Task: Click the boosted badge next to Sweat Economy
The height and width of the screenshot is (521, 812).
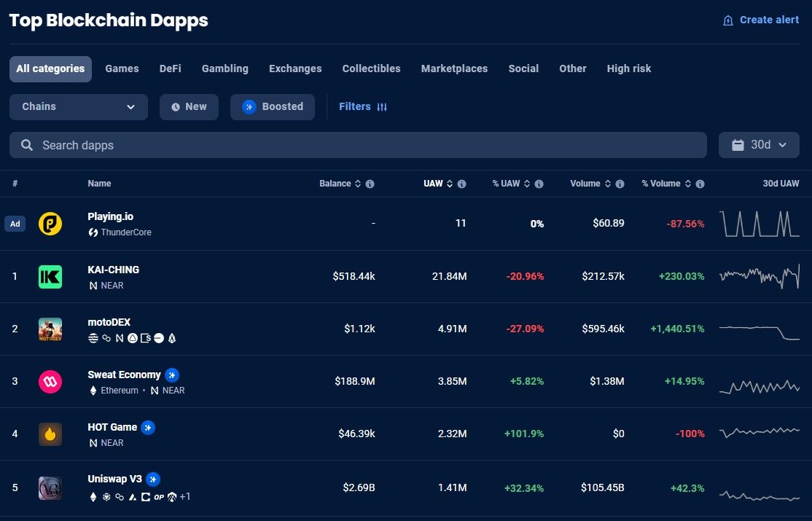Action: [172, 375]
